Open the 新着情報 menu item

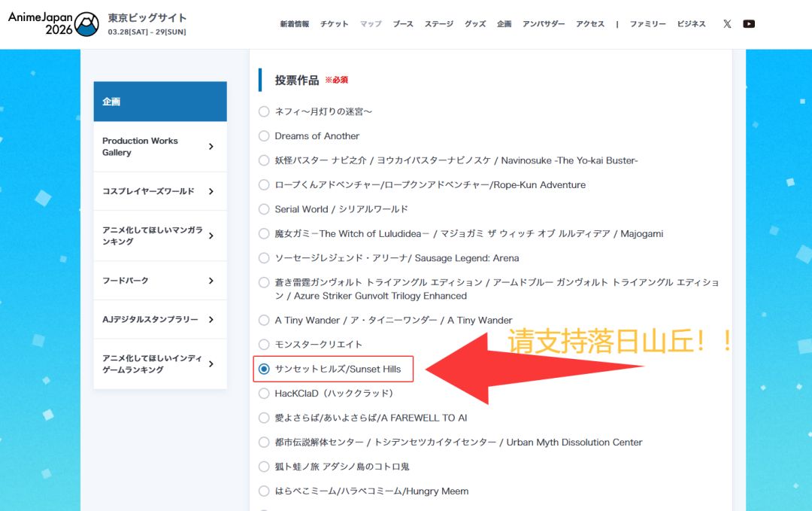[295, 24]
